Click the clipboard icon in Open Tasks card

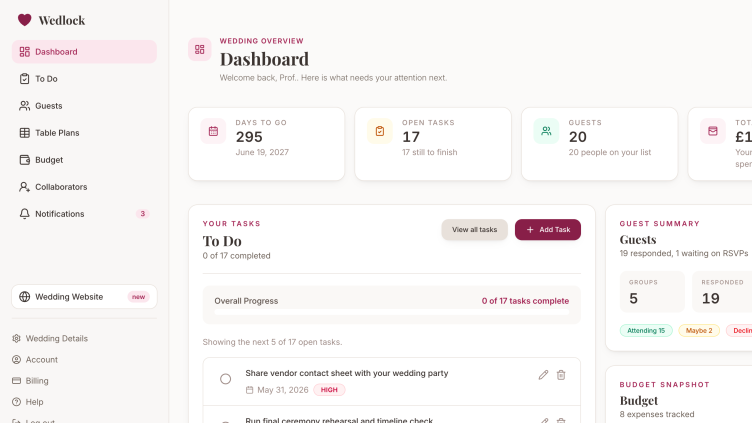click(x=380, y=131)
